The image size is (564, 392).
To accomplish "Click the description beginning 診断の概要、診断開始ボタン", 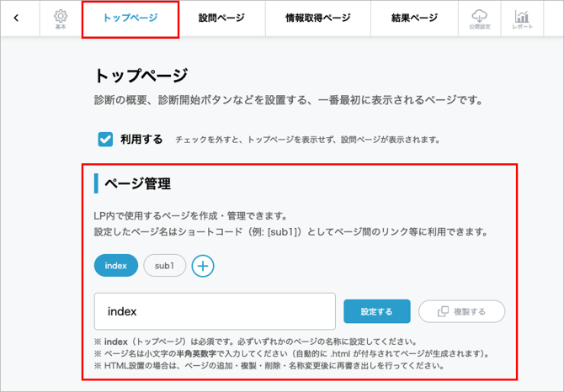I will (x=289, y=100).
